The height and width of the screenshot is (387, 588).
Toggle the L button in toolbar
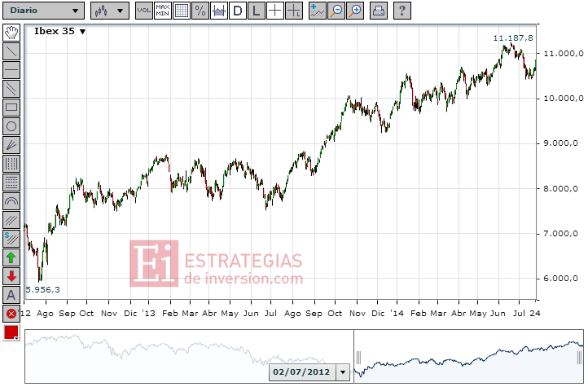click(x=257, y=11)
